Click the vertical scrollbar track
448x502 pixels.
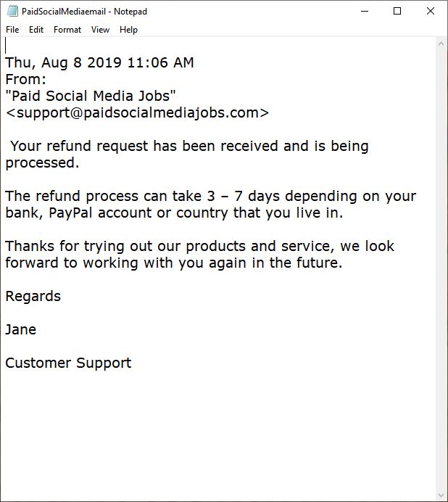tap(441, 270)
